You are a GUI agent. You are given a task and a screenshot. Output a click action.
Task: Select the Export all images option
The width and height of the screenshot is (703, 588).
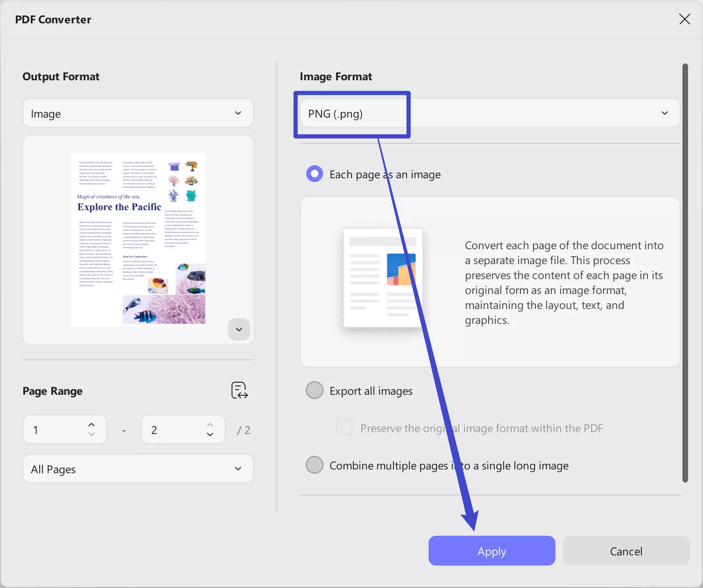click(314, 390)
